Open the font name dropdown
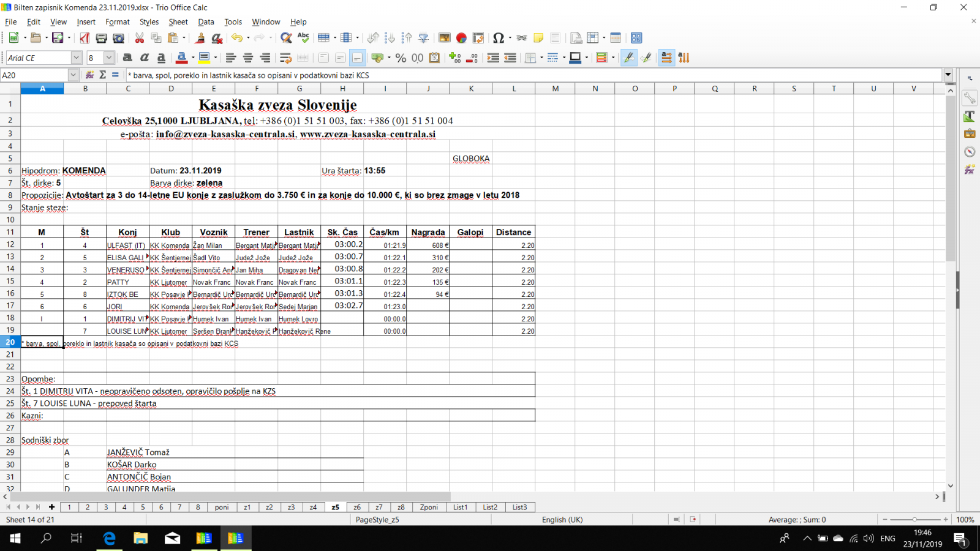The height and width of the screenshot is (551, 980). [x=76, y=58]
